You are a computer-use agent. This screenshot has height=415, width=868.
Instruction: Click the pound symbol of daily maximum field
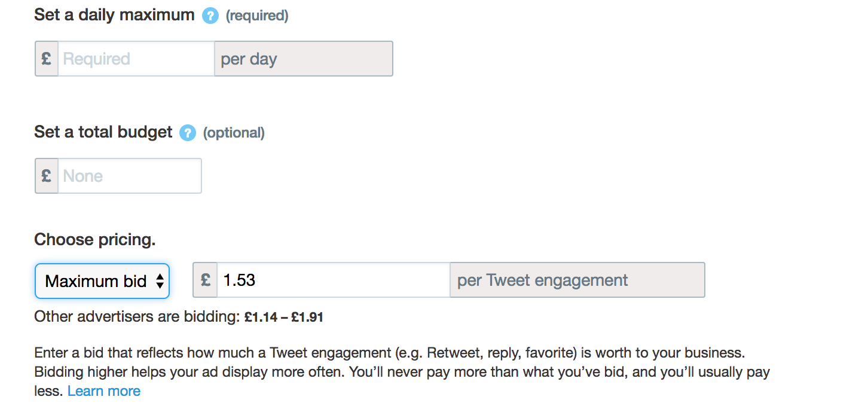pyautogui.click(x=47, y=59)
